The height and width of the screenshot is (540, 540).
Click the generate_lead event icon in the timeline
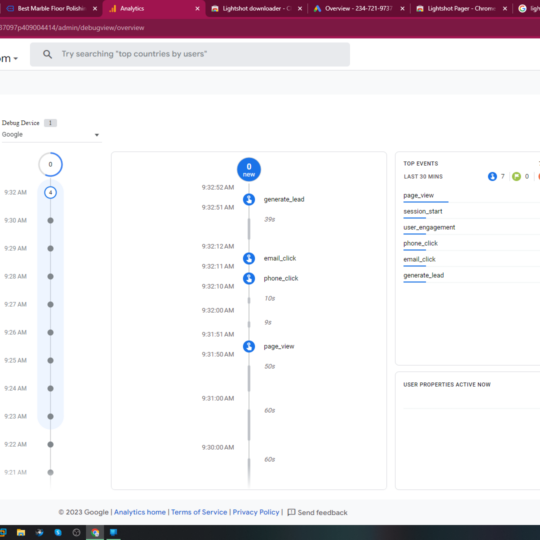249,199
